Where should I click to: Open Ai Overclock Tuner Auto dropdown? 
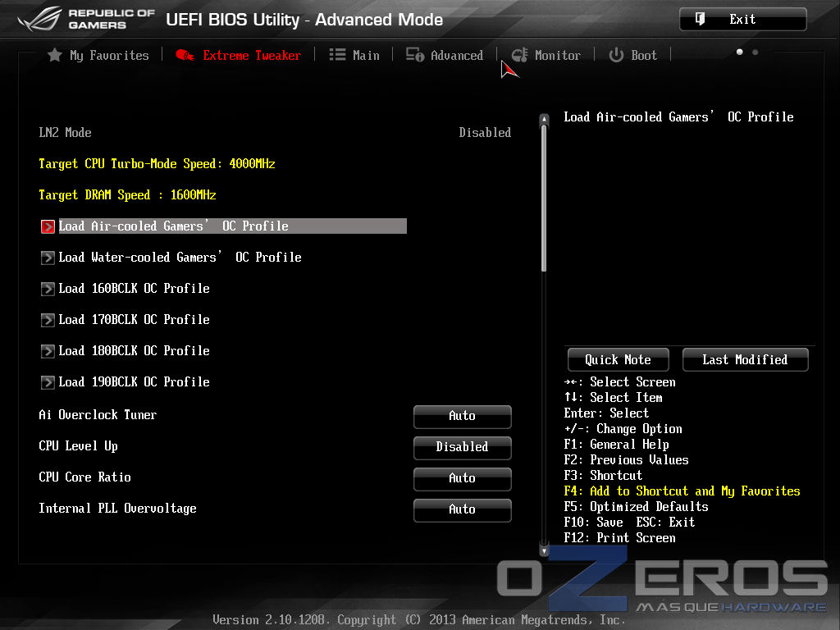coord(463,416)
